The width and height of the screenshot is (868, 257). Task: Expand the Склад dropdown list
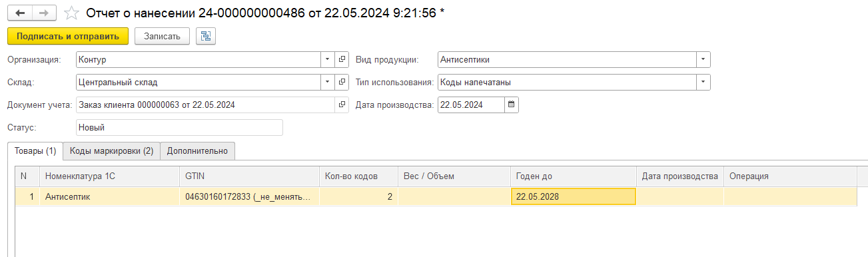point(327,82)
